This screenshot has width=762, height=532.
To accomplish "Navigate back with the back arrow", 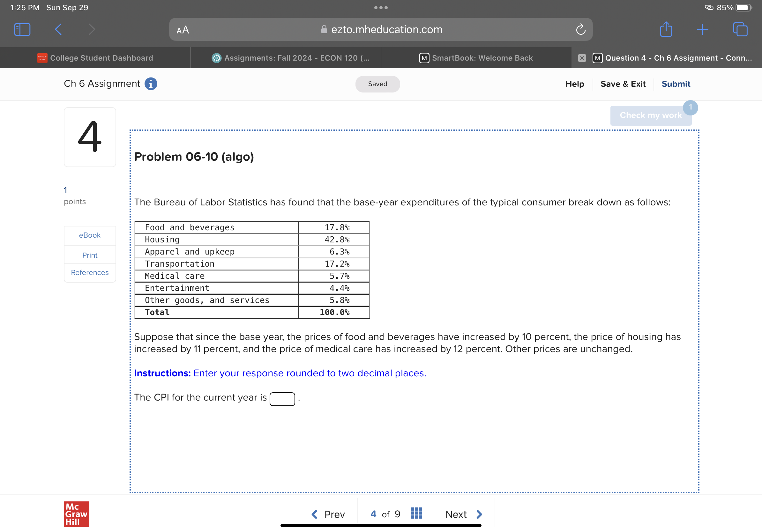I will 58,29.
